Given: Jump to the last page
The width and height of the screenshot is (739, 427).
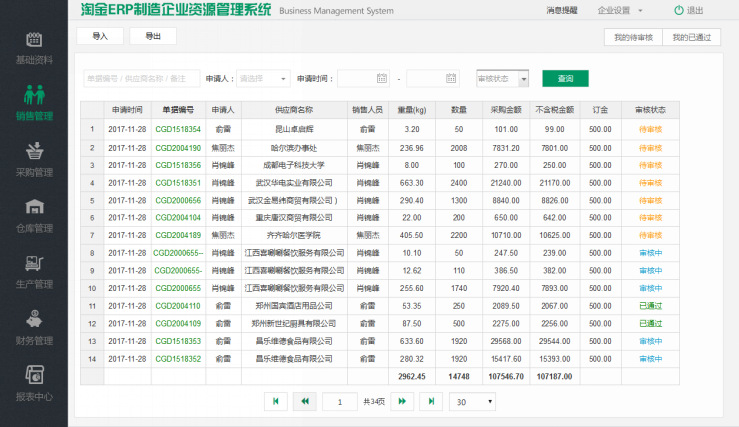Looking at the screenshot, I should pyautogui.click(x=432, y=401).
